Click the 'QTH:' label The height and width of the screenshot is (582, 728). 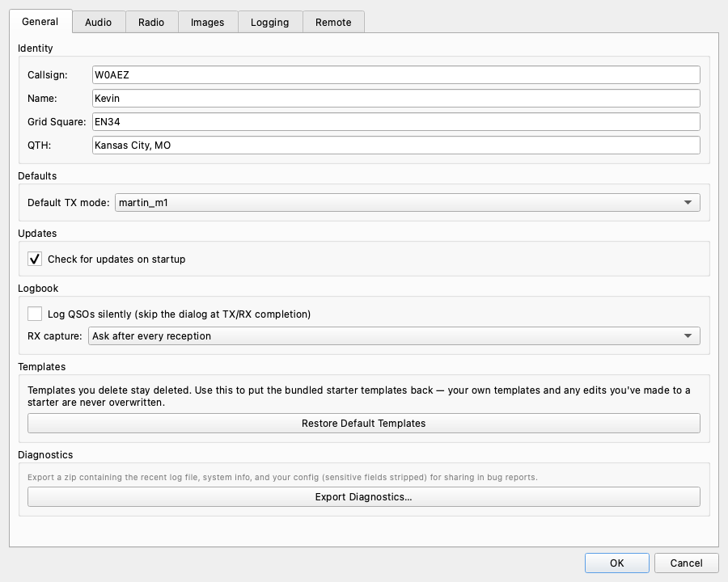39,145
